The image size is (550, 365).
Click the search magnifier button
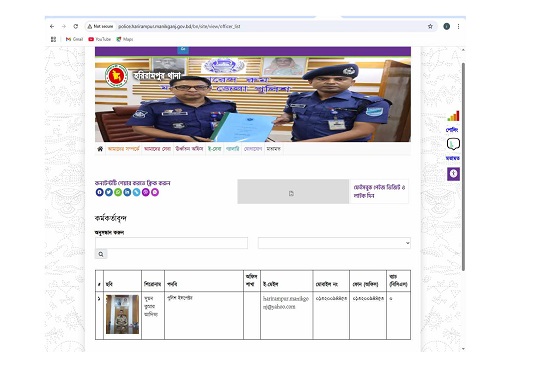coord(101,254)
